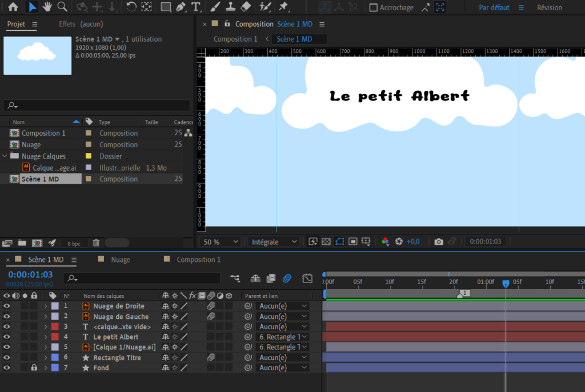
Task: Delete selected item with trash icon
Action: pyautogui.click(x=96, y=243)
